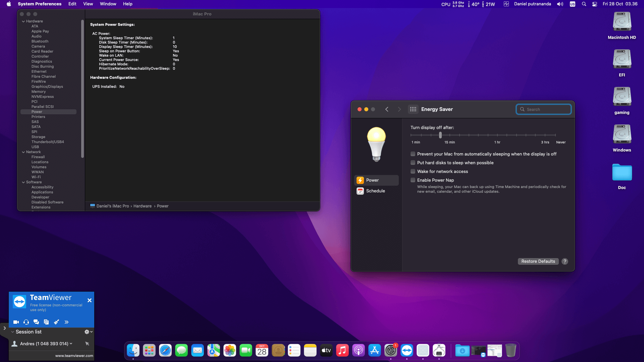
Task: Open Calendar app in the Dock
Action: pos(262,351)
